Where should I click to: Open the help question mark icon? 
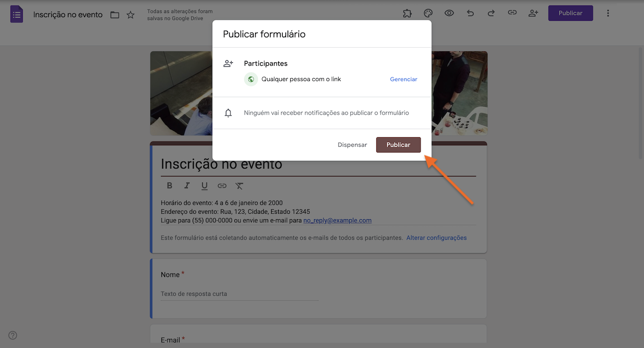(13, 335)
